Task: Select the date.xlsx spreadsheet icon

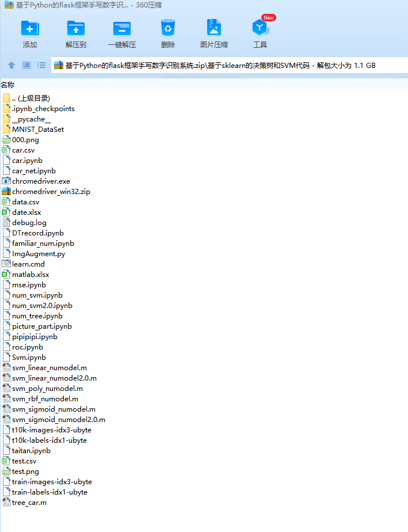Action: 6,212
